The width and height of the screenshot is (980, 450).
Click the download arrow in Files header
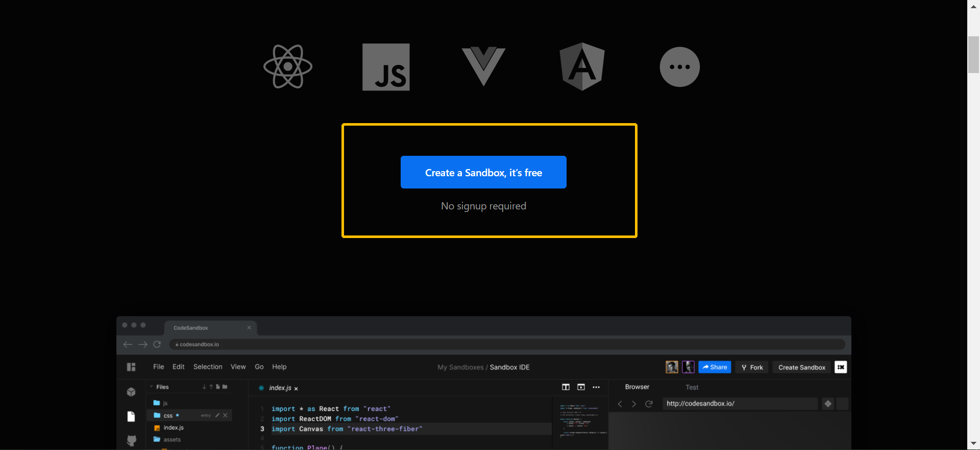point(204,387)
